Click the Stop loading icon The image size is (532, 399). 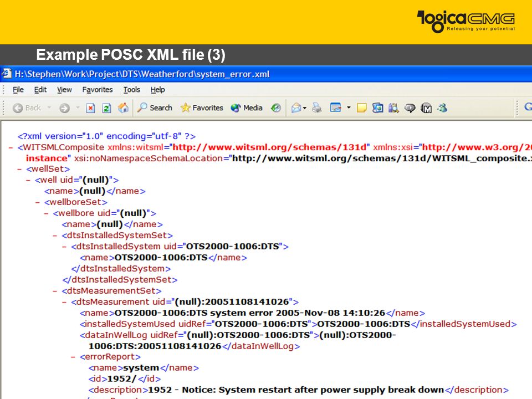click(x=90, y=108)
